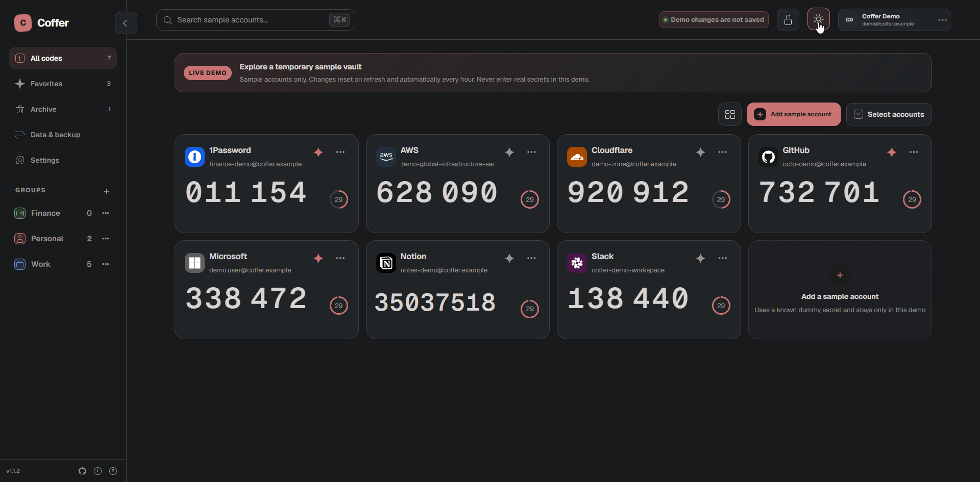This screenshot has width=980, height=482.
Task: Collapse the sidebar with the chevron button
Action: (126, 23)
